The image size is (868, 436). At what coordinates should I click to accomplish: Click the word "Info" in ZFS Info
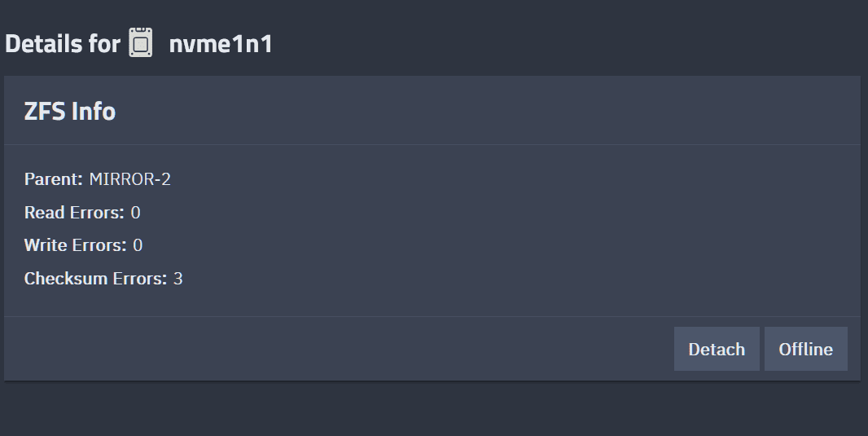click(x=94, y=111)
